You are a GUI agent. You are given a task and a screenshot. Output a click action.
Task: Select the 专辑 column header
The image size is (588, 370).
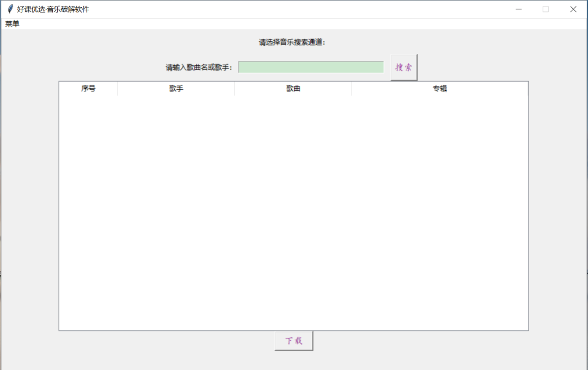pos(440,88)
